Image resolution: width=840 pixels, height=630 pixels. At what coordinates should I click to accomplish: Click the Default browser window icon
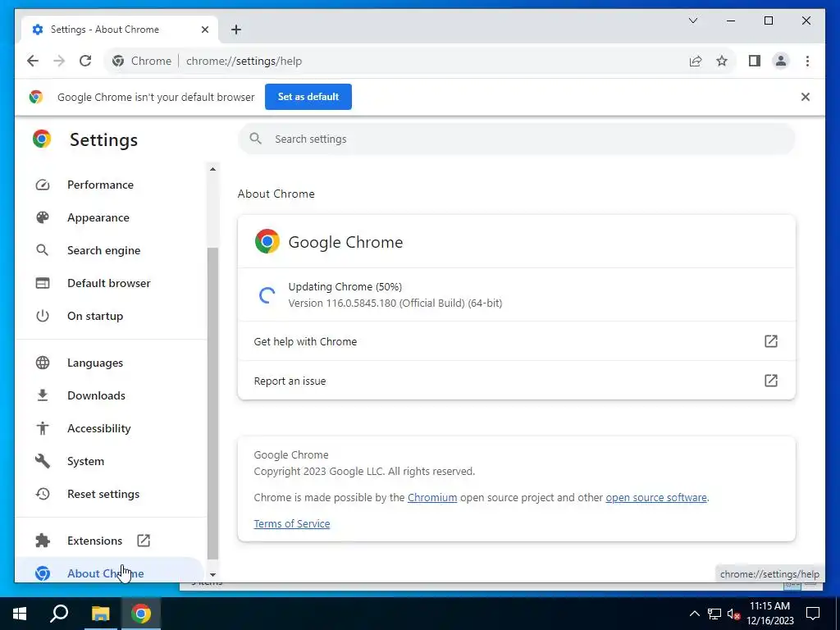(x=43, y=283)
